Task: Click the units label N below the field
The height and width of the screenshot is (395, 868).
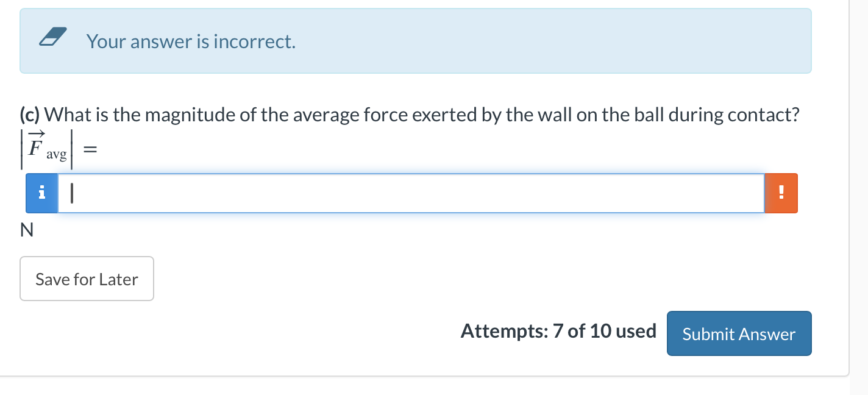Action: (x=26, y=230)
